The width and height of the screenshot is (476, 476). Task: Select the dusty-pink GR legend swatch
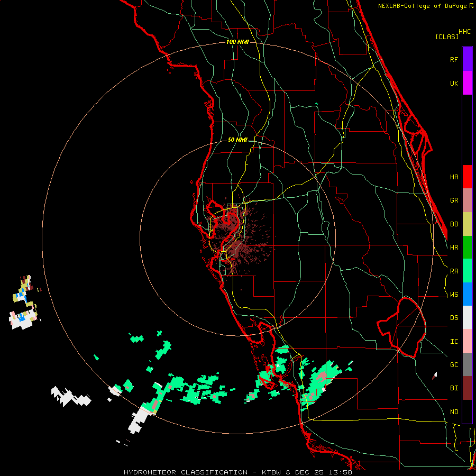[467, 200]
